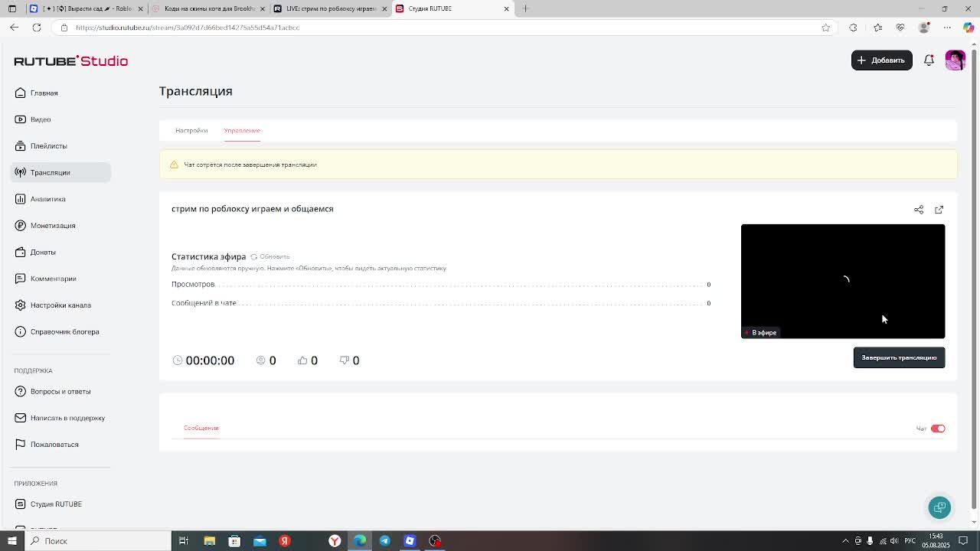Switch to the Roblox browser tab

(86, 8)
